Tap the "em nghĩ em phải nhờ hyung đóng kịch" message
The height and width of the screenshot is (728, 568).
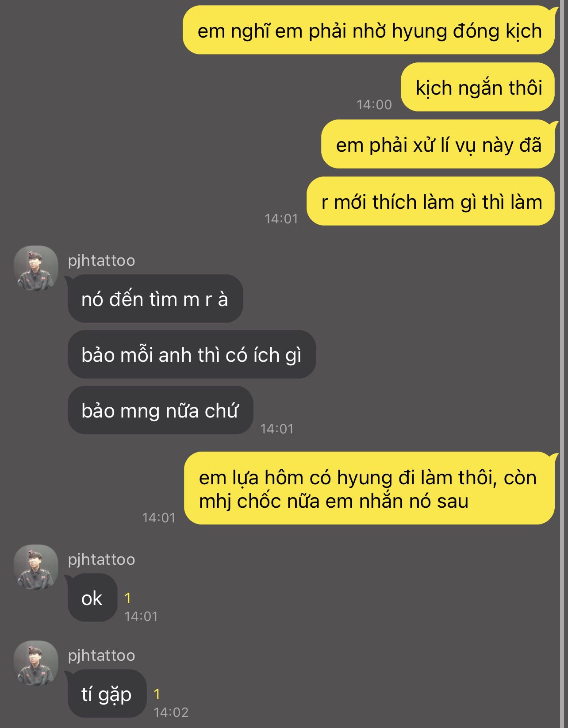click(369, 30)
